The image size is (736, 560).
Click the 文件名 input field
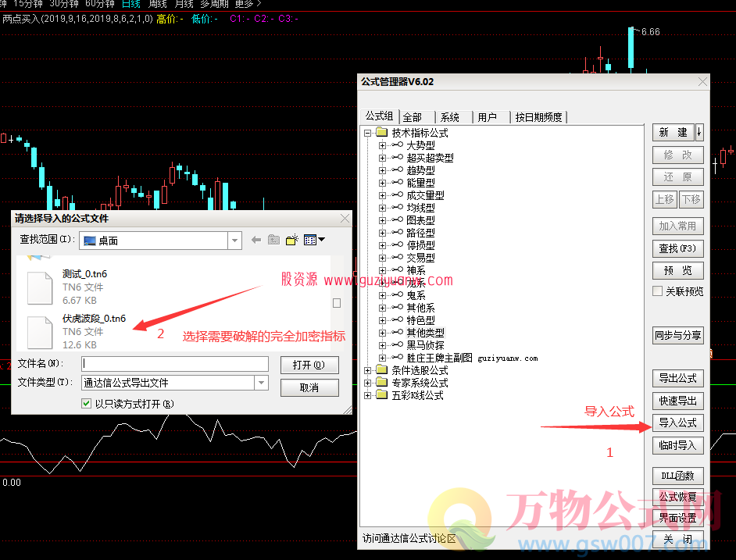click(175, 364)
